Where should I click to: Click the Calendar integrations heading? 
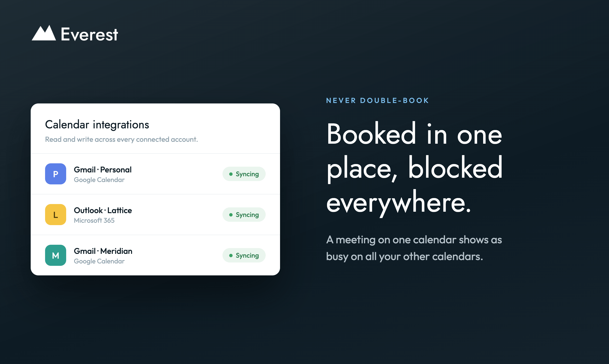click(x=97, y=125)
